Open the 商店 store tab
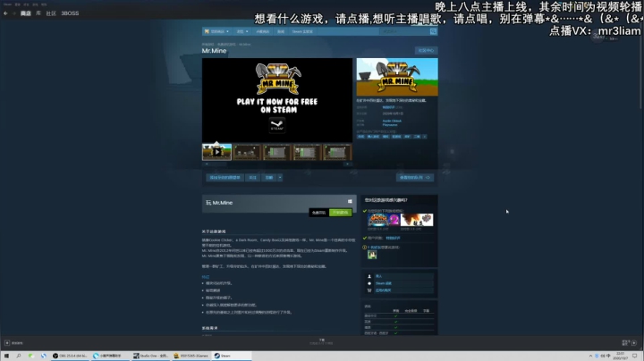Viewport: 644px width, 361px height. pyautogui.click(x=25, y=13)
